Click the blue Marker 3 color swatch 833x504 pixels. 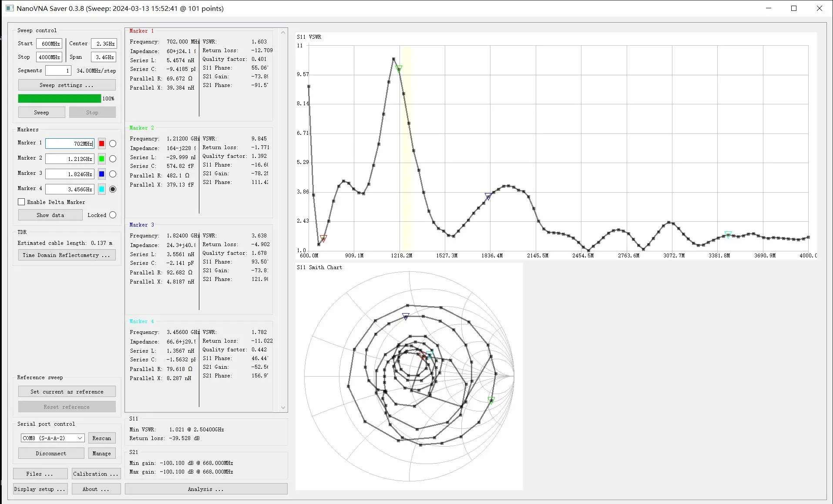click(101, 174)
